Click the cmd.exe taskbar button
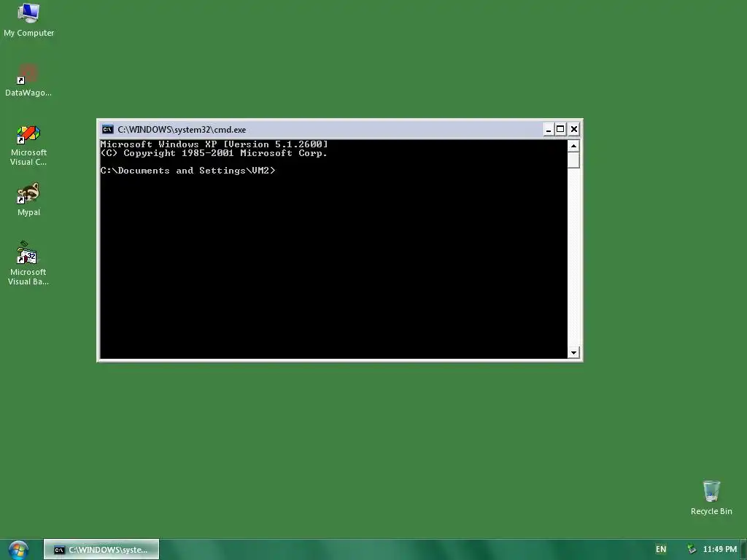 (x=101, y=550)
